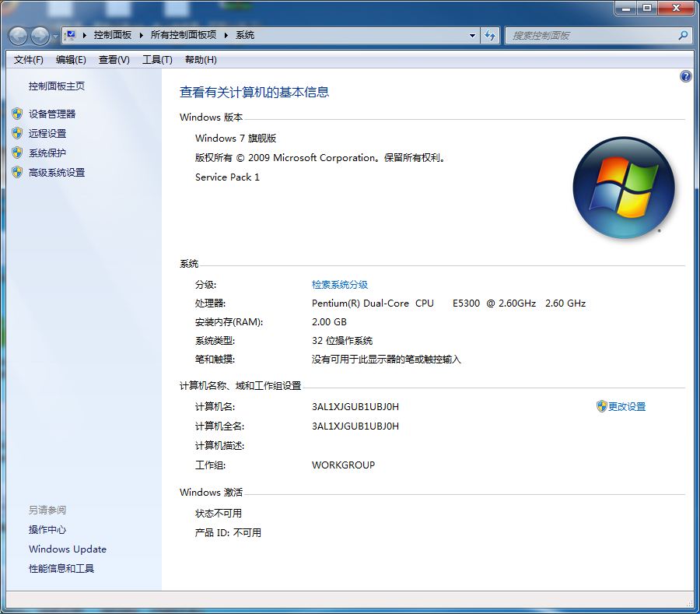Expand the breadcrumb arrow after 所有控制面板项
This screenshot has height=614, width=700.
226,35
